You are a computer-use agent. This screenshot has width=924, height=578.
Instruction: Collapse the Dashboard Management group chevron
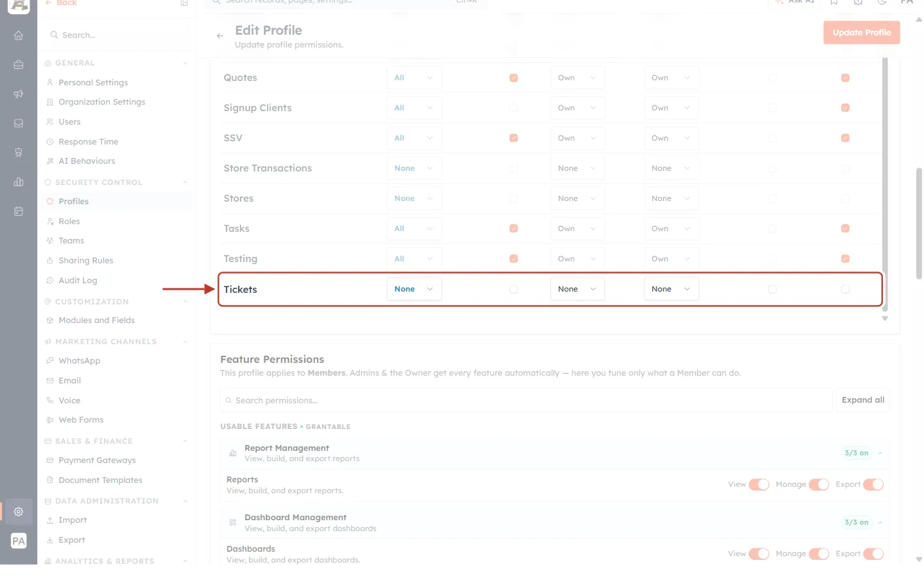(880, 523)
